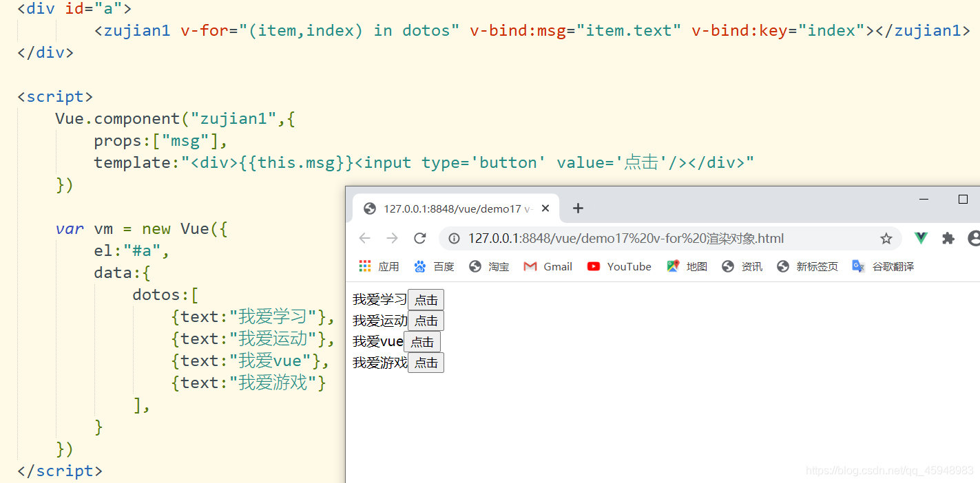The image size is (980, 483).
Task: Click 点击 button beside 我爱学习
Action: click(x=426, y=299)
